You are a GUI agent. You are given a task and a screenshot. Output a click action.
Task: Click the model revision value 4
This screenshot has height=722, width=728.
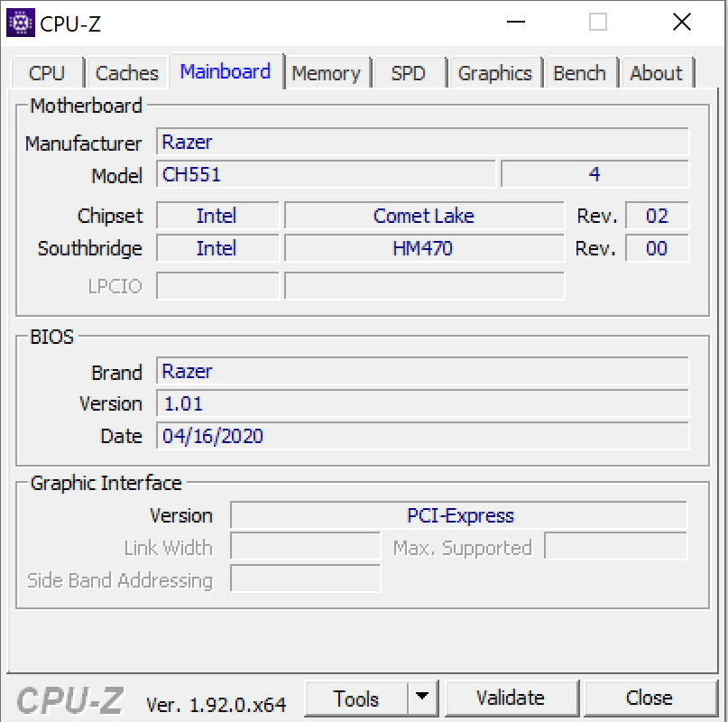point(594,174)
